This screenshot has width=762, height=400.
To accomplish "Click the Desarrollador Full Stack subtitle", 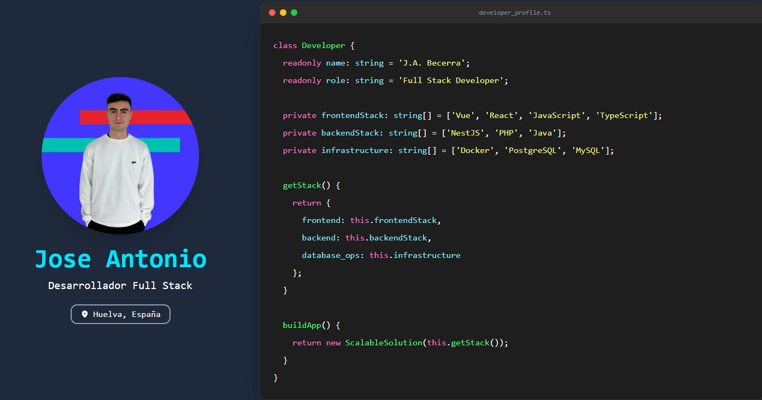I will click(120, 285).
